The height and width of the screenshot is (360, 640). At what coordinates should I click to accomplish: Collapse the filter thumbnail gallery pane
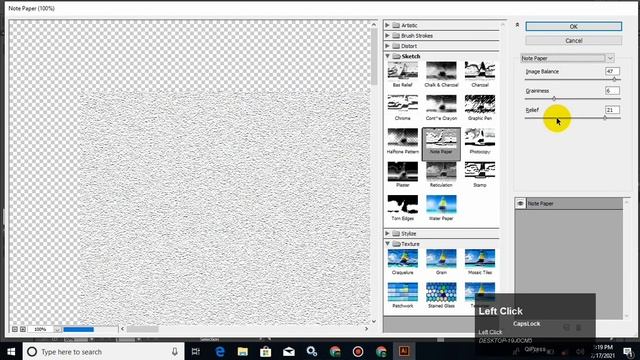click(517, 25)
